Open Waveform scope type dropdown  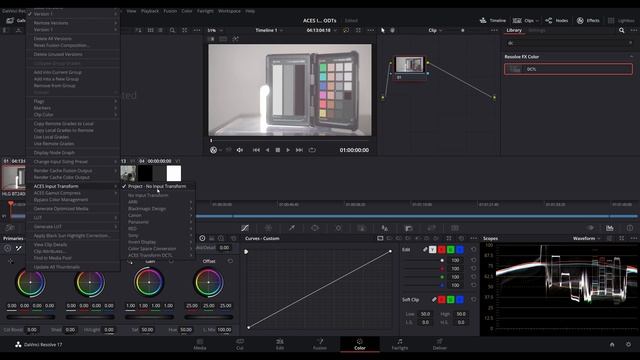[587, 238]
